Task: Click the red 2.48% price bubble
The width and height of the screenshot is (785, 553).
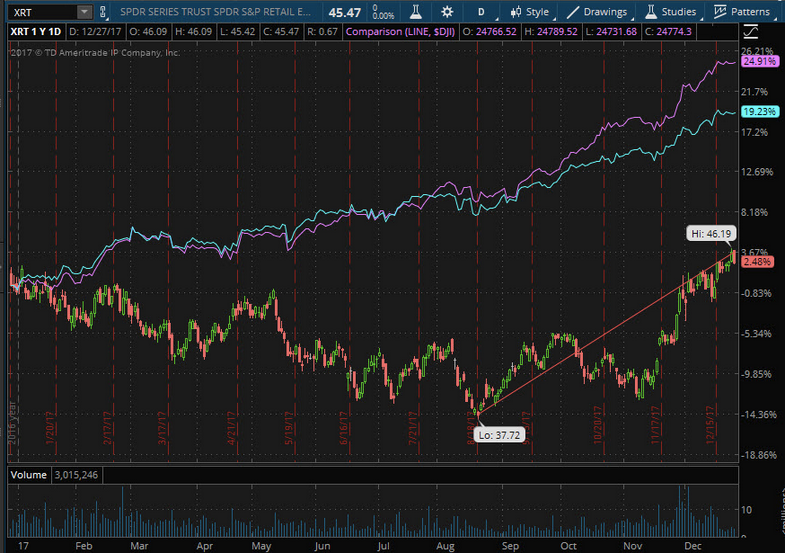Action: point(757,262)
